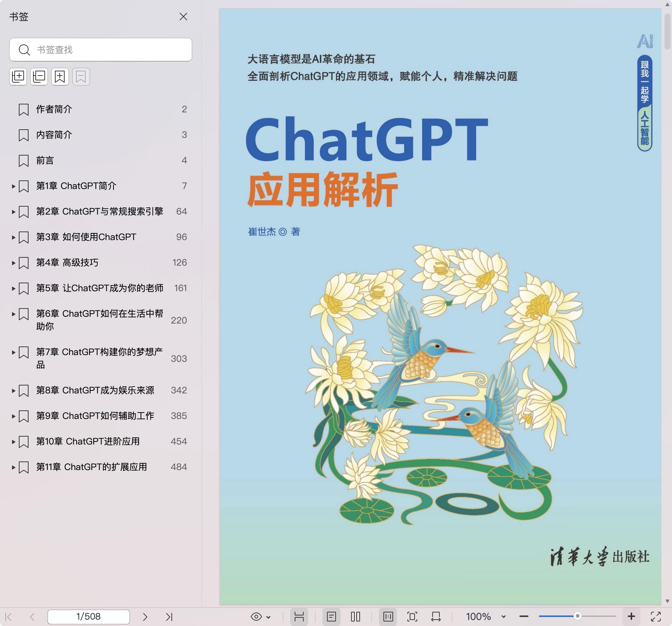Expand 第7章 ChatGPT构建你的梦想产品 bookmark
This screenshot has height=626, width=672.
14,352
